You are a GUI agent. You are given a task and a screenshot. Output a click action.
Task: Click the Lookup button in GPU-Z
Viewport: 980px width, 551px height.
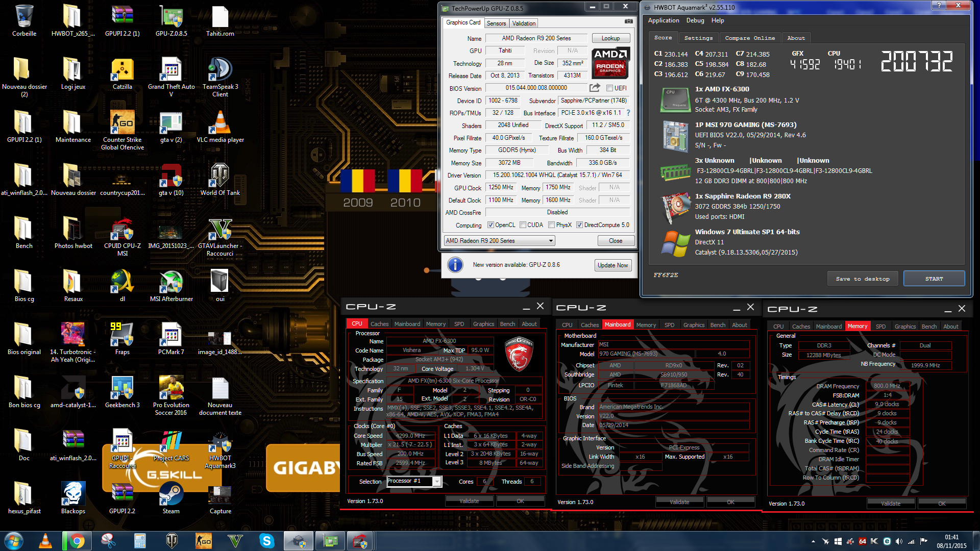[x=610, y=38]
